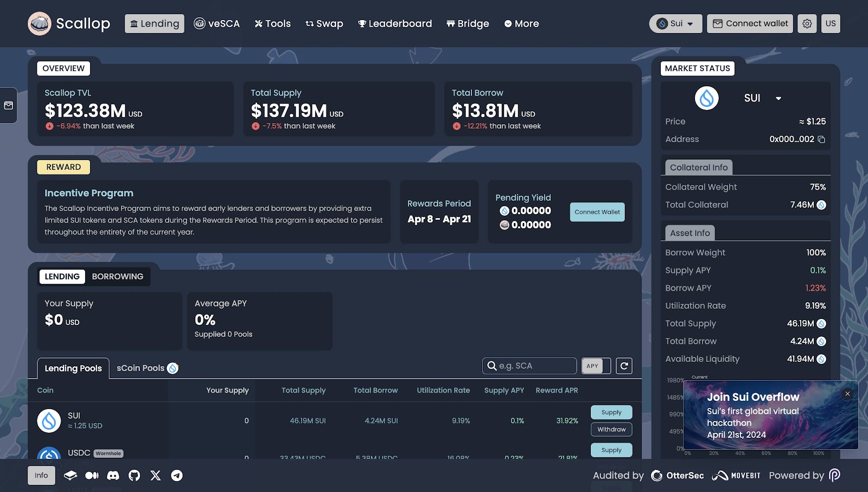Viewport: 868px width, 492px height.
Task: Open the Join Sui Overflow hackathon banner
Action: (770, 415)
